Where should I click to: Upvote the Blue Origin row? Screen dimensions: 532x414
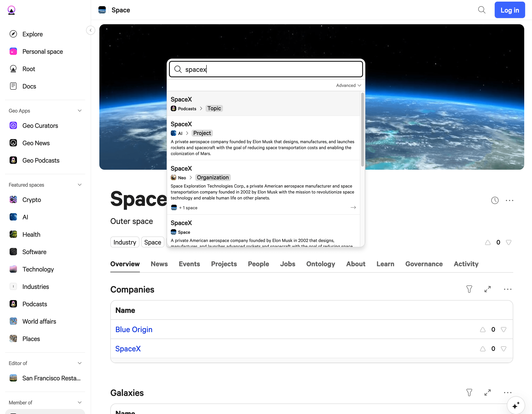(x=483, y=330)
